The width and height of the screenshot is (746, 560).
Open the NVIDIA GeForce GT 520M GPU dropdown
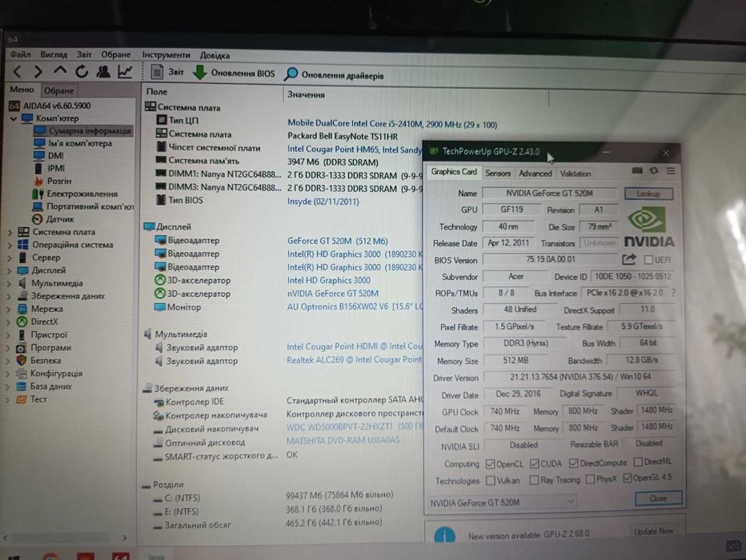[501, 502]
